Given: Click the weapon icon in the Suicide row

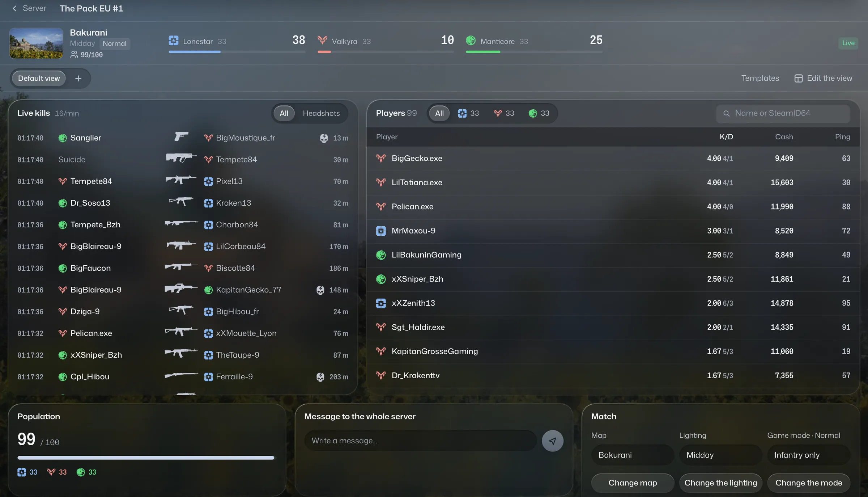Looking at the screenshot, I should [181, 158].
